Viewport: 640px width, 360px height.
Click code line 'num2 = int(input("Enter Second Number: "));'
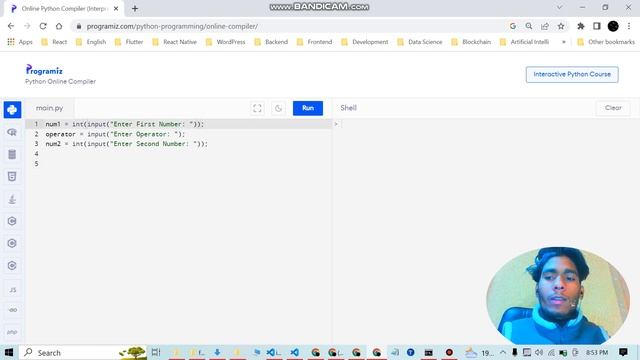click(127, 144)
